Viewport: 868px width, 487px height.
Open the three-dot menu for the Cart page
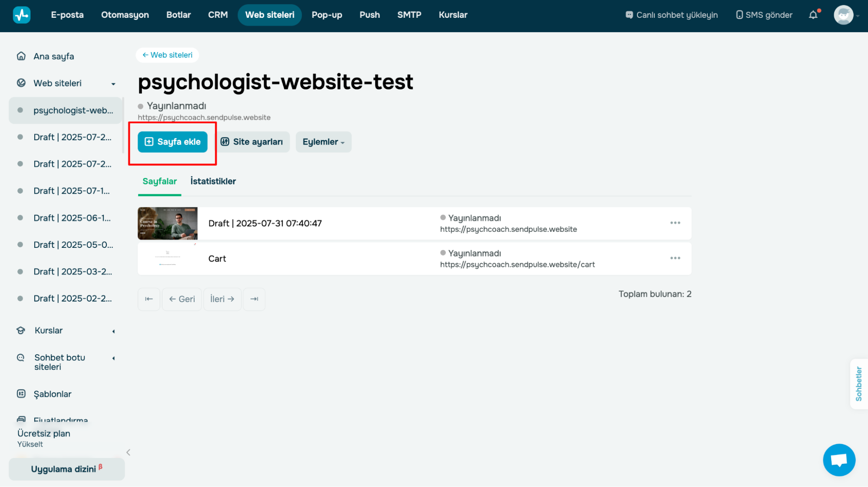(675, 258)
